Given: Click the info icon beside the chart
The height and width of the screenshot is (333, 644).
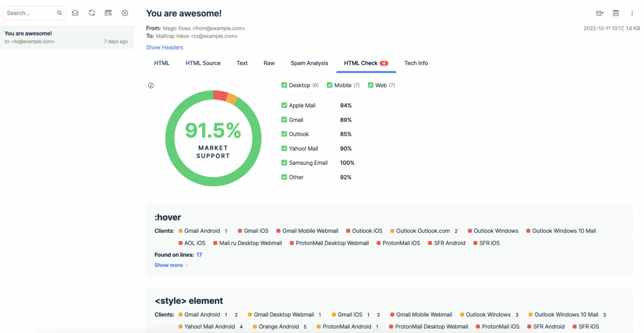Looking at the screenshot, I should point(151,85).
